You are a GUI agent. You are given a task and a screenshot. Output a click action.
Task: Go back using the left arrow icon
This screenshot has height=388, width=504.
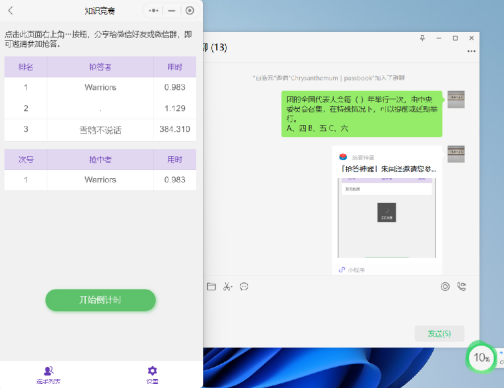click(10, 11)
